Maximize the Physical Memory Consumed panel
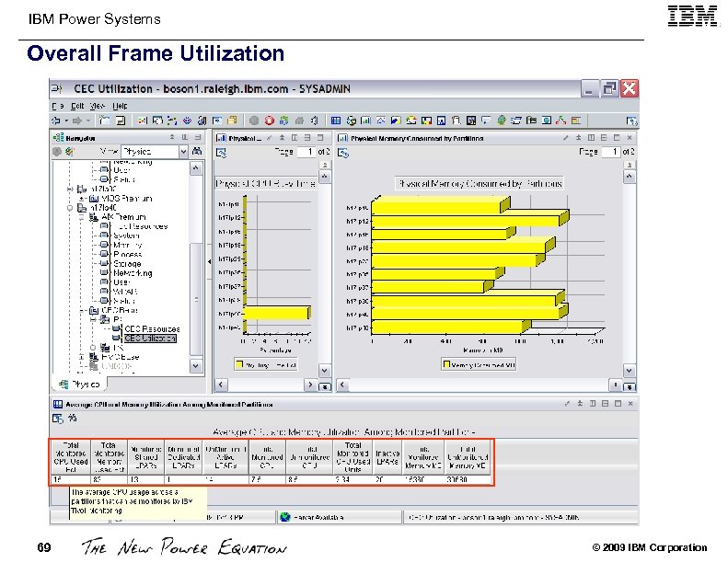 coord(617,138)
